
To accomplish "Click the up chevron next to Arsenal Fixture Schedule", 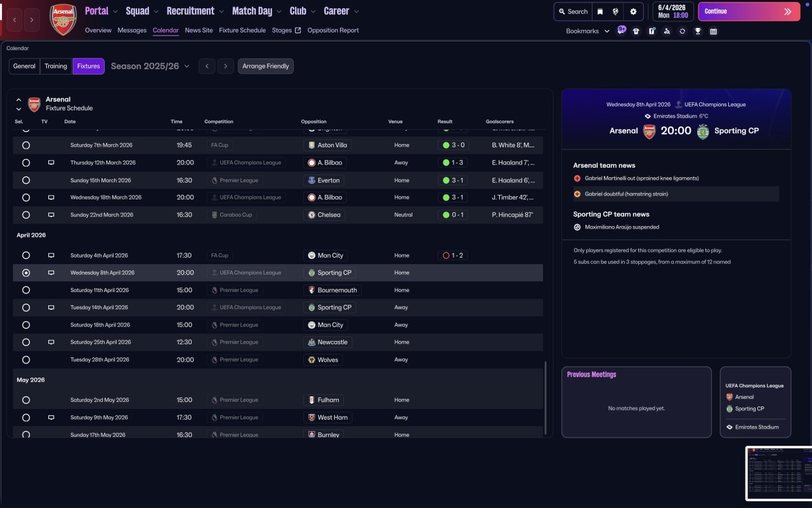I will point(19,100).
